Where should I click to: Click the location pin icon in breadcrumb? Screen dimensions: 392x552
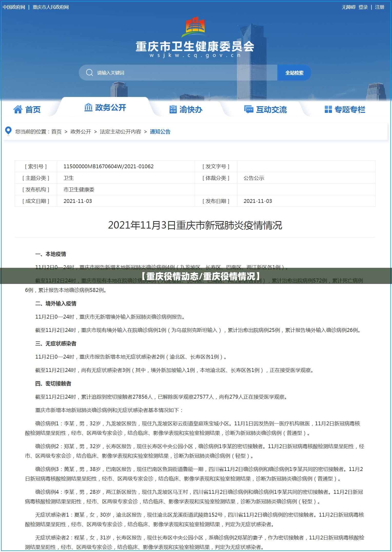click(8, 131)
